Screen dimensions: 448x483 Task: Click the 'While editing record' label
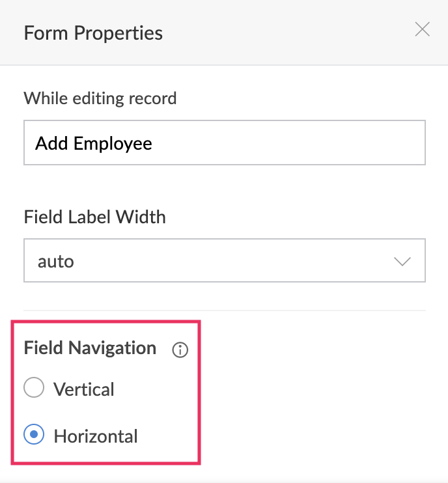(100, 99)
